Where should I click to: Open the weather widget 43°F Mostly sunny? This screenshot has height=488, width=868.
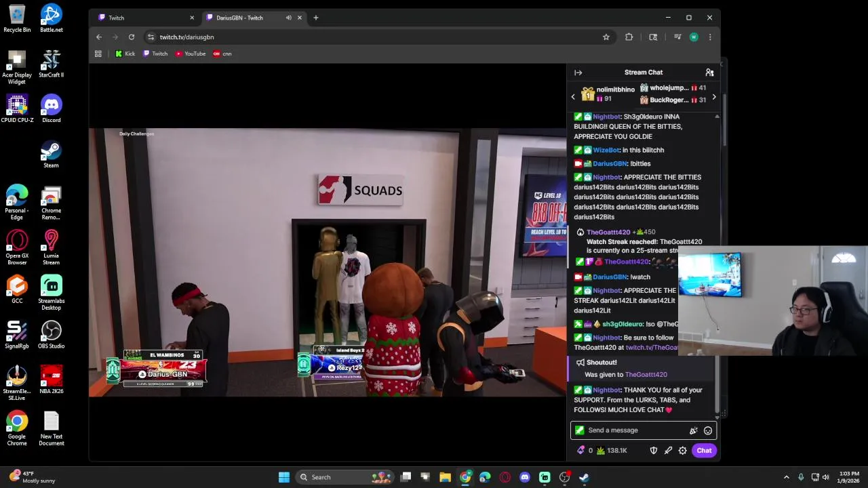[32, 477]
